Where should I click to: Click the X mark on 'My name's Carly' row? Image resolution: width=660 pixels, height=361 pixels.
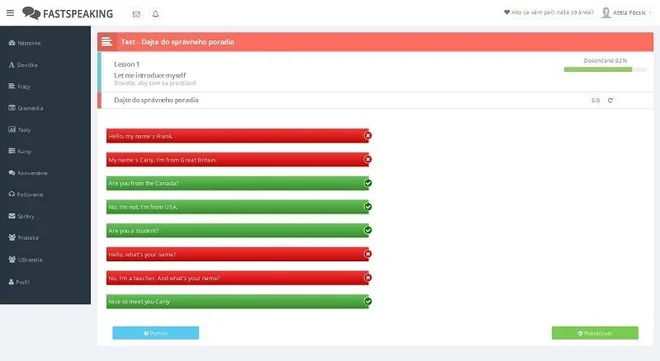pos(368,159)
